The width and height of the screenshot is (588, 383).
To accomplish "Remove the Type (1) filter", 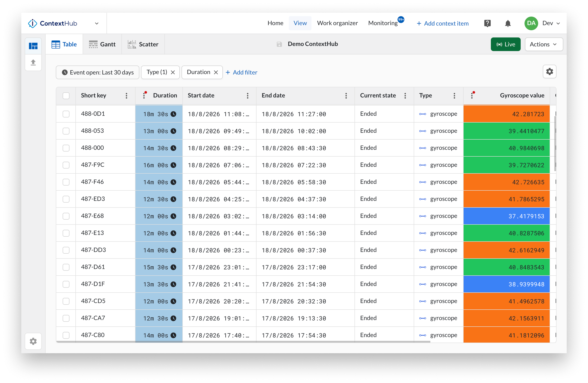I will click(x=173, y=72).
